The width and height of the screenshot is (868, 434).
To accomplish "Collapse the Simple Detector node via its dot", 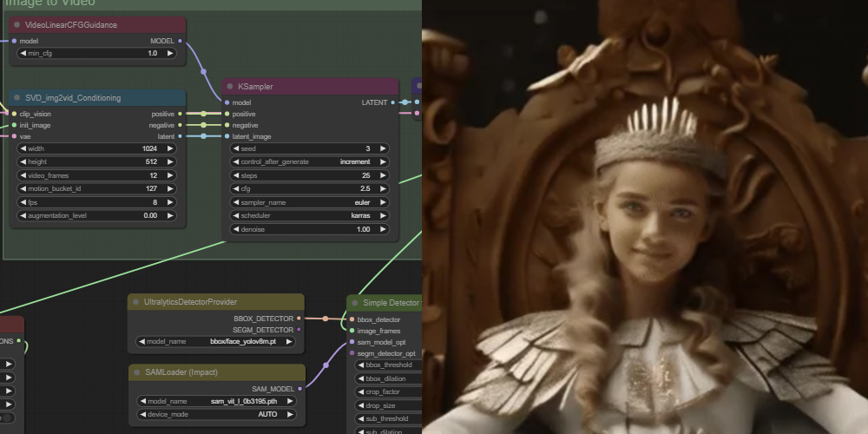I will click(x=355, y=303).
